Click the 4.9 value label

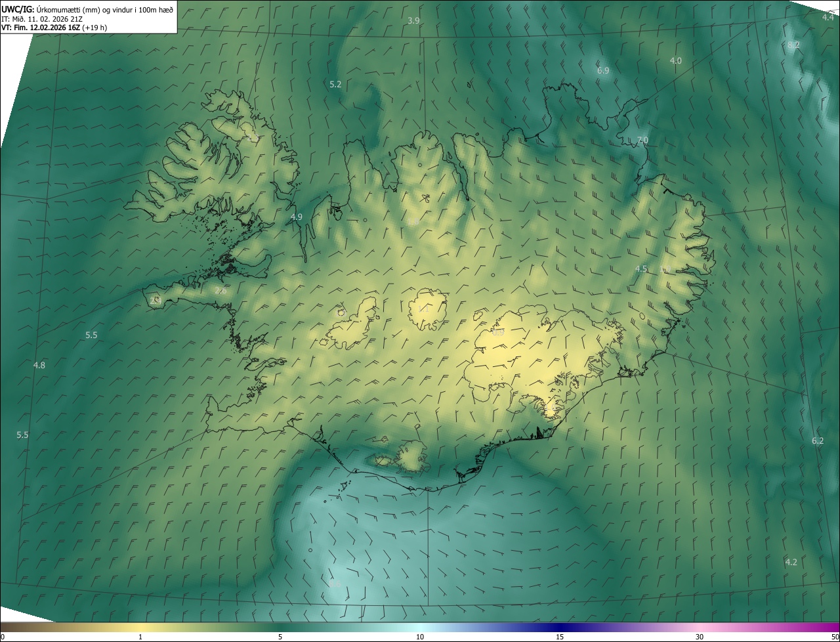pos(296,217)
